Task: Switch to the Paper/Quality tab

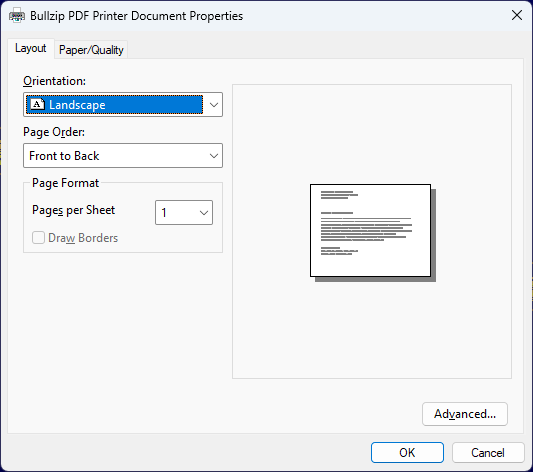Action: tap(91, 50)
